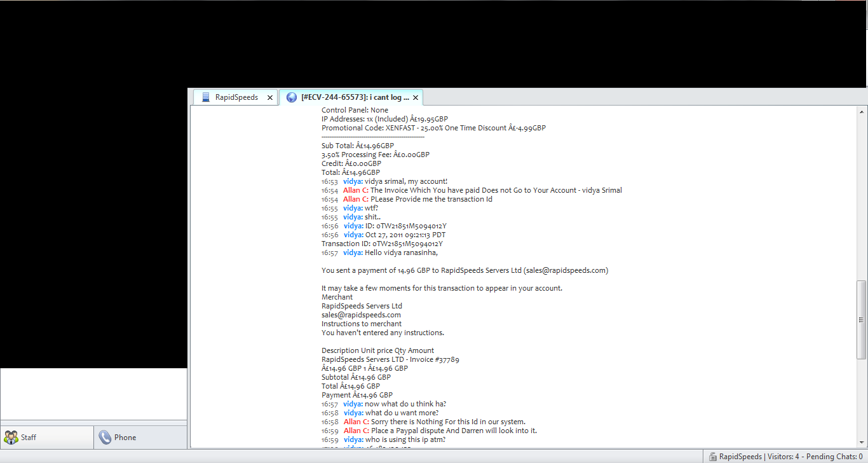The image size is (868, 463).
Task: Click Allan C name at 16:59 message
Action: point(356,431)
